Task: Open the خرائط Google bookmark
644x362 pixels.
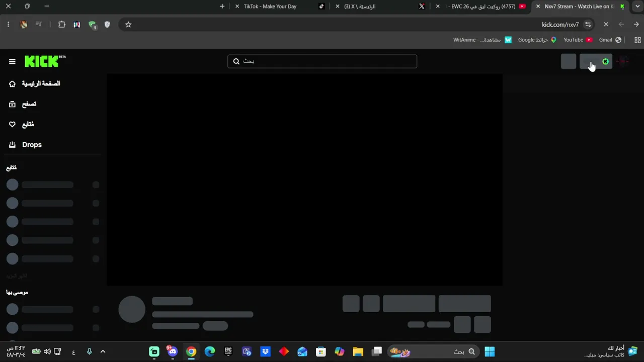Action: pos(537,40)
